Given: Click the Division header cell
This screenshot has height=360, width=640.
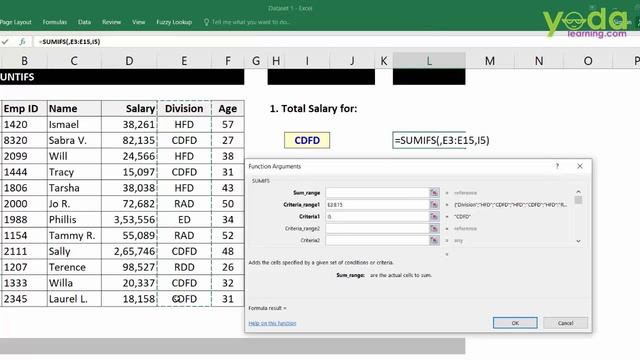Looking at the screenshot, I should pyautogui.click(x=184, y=109).
